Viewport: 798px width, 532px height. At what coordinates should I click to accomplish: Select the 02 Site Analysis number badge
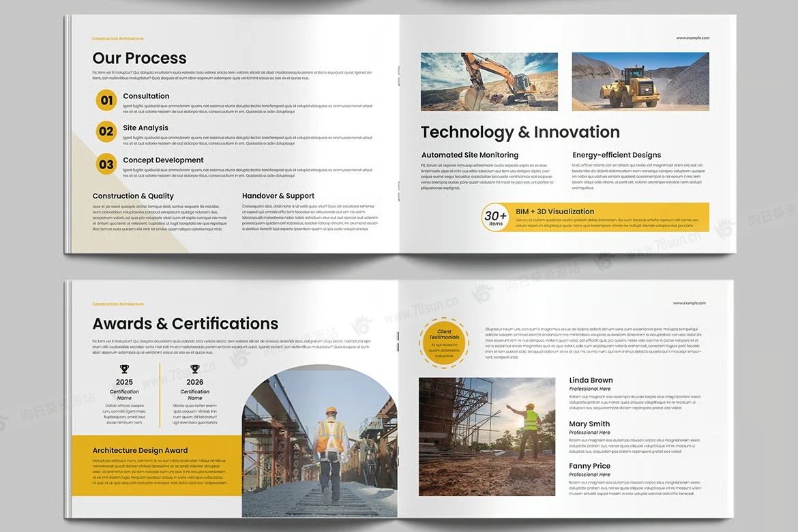106,132
